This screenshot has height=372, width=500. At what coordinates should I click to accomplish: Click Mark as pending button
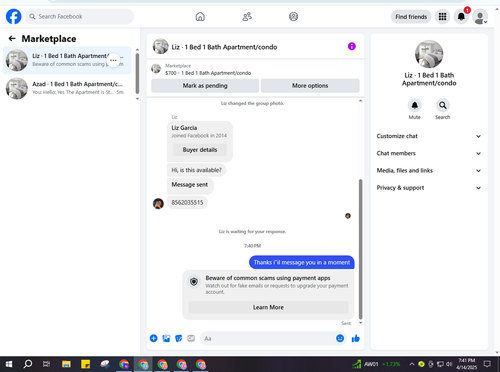(x=205, y=86)
